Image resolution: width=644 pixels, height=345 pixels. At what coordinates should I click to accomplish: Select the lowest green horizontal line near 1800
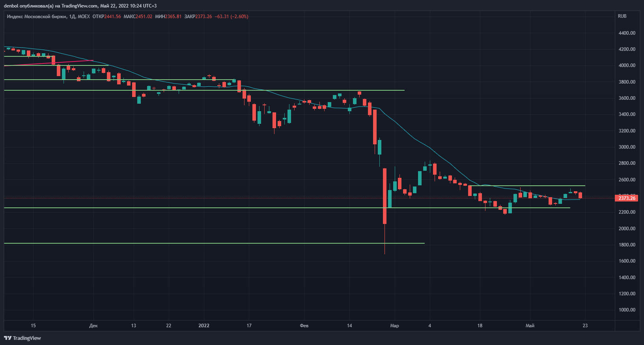point(214,243)
